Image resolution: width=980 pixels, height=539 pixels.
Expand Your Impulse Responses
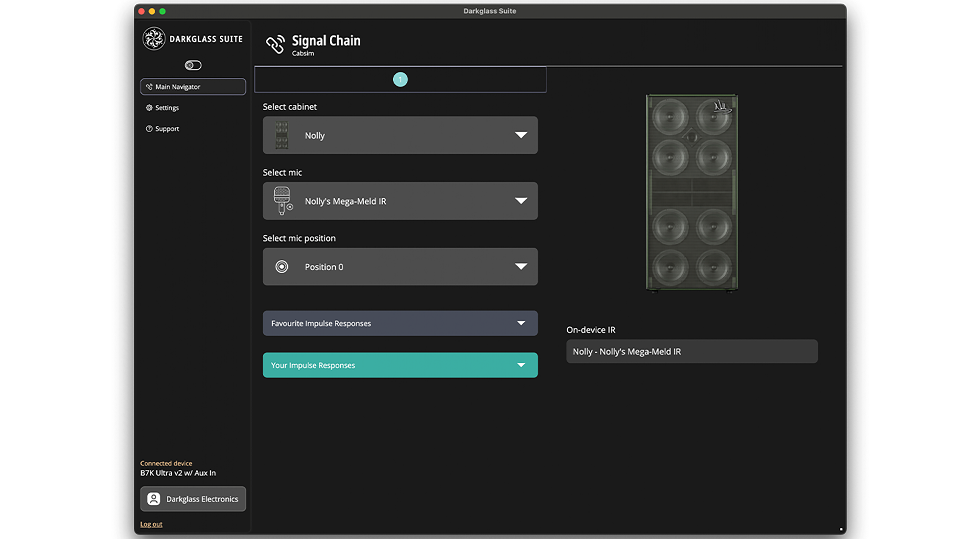click(x=400, y=365)
